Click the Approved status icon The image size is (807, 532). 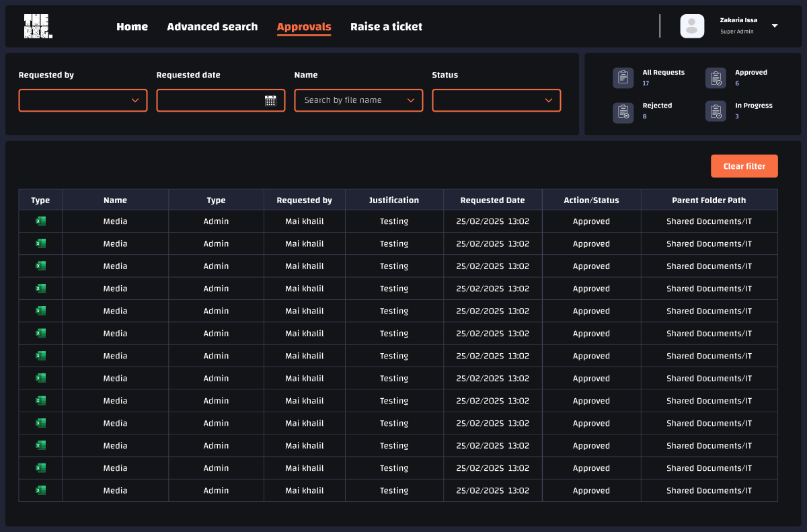click(x=716, y=78)
